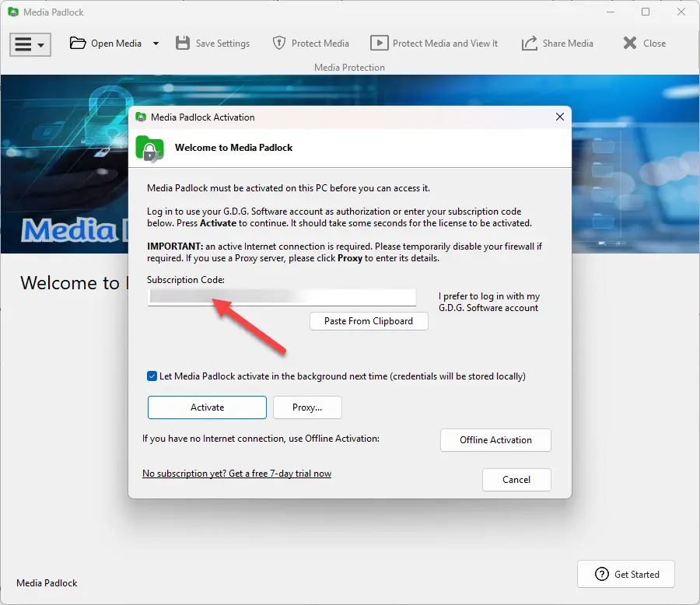The image size is (700, 605).
Task: Click the Share Media icon
Action: pos(528,43)
